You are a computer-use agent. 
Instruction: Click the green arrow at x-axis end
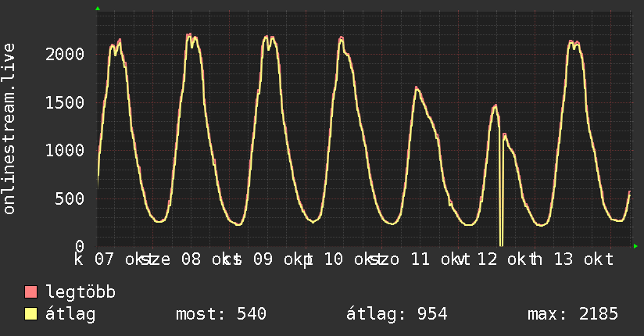pyautogui.click(x=636, y=246)
